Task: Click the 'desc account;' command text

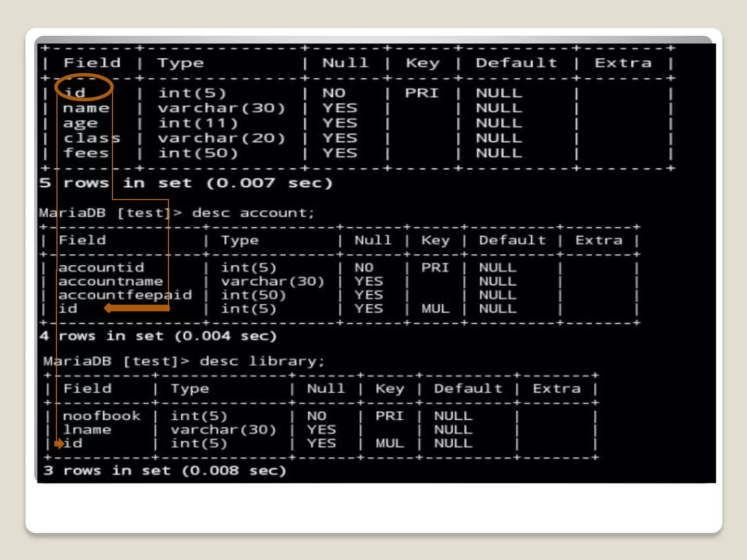Action: coord(253,213)
